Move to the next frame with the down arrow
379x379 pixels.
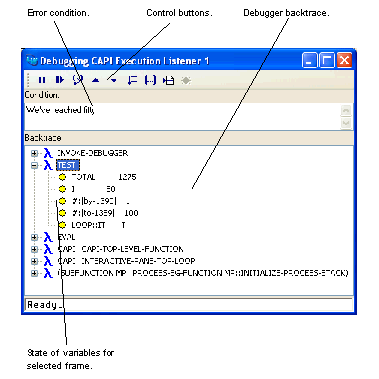point(114,80)
